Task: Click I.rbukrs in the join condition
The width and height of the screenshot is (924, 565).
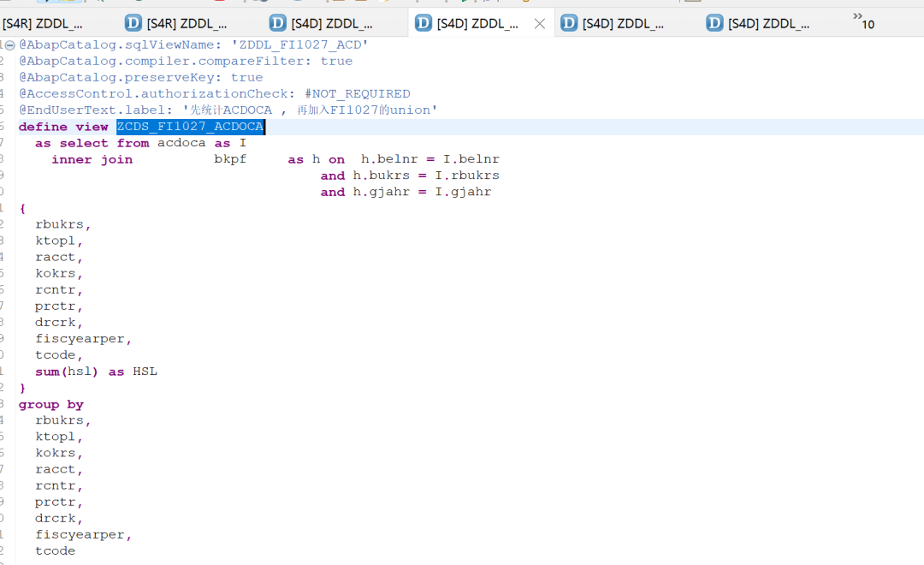Action: 467,175
